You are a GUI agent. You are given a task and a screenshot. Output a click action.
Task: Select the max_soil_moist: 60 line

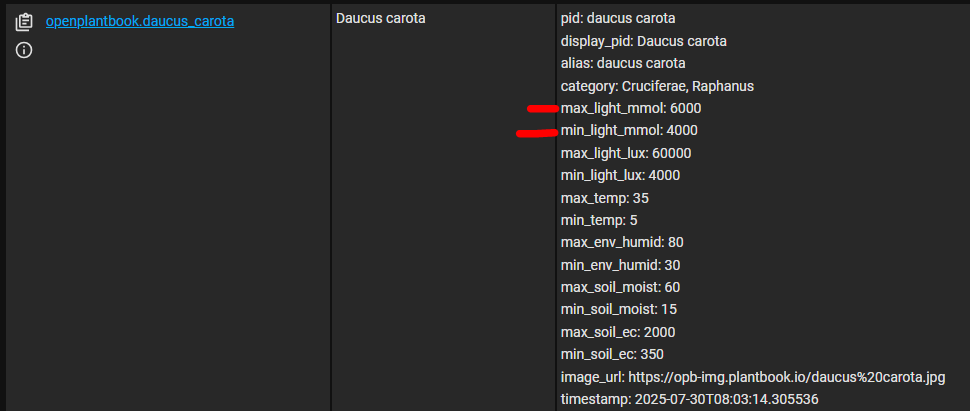620,287
